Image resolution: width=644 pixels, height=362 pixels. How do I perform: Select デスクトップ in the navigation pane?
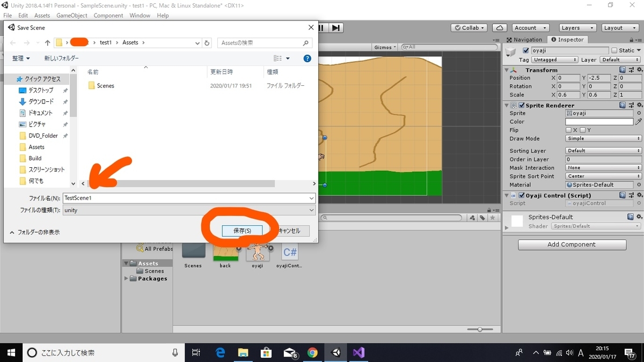(x=41, y=91)
